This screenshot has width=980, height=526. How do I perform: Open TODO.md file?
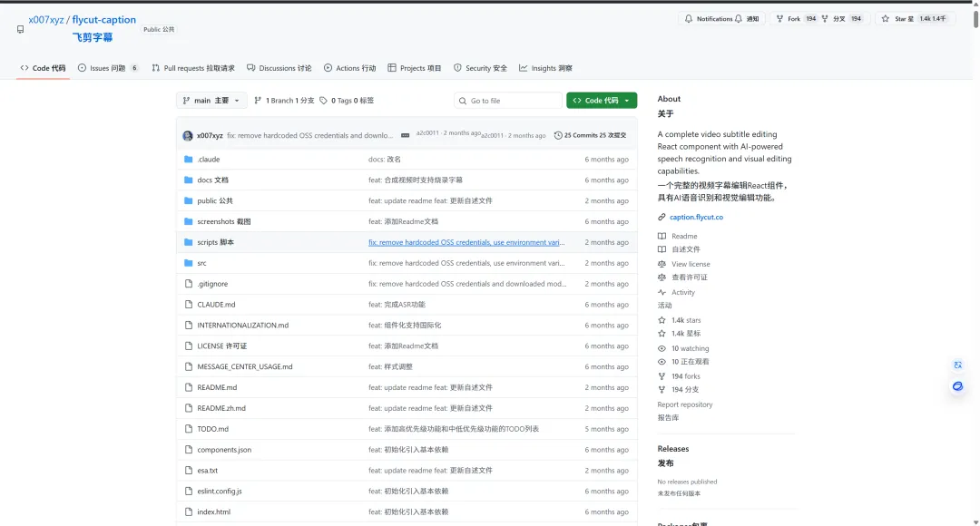pyautogui.click(x=212, y=429)
